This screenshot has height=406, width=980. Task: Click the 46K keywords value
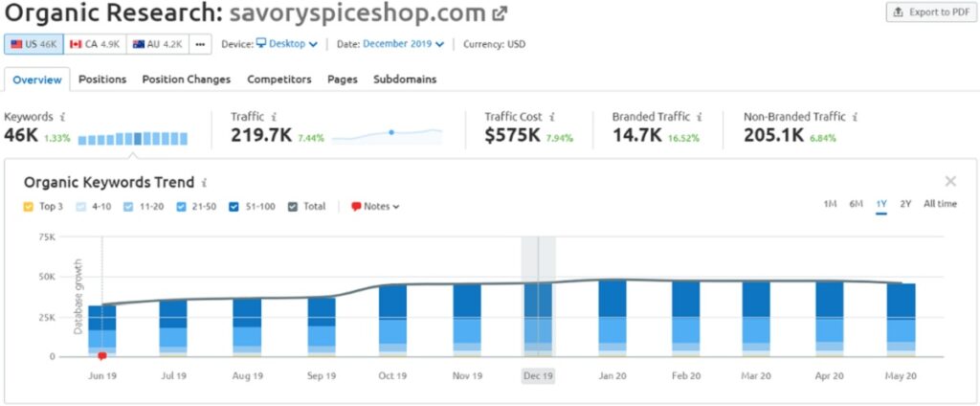[21, 135]
